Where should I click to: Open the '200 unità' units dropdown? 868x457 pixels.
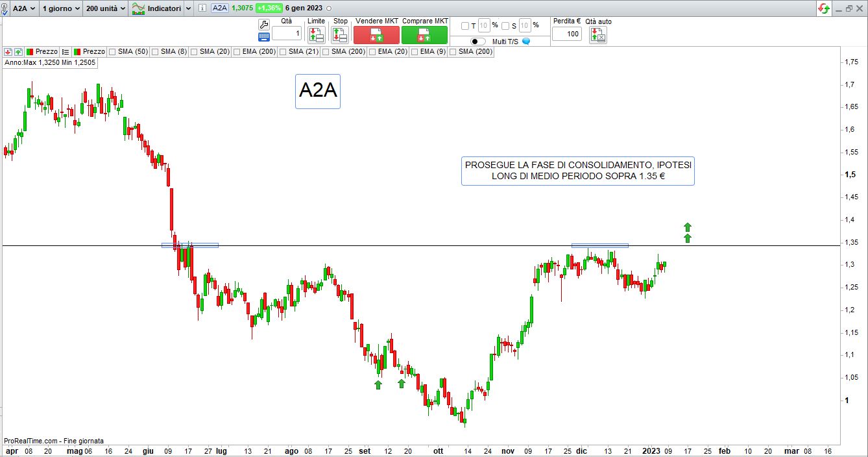[x=105, y=8]
